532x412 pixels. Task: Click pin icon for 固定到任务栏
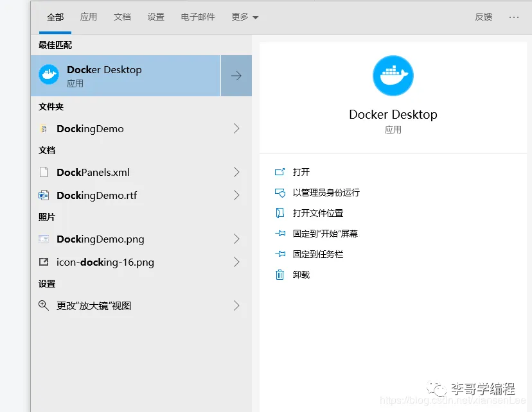(280, 253)
